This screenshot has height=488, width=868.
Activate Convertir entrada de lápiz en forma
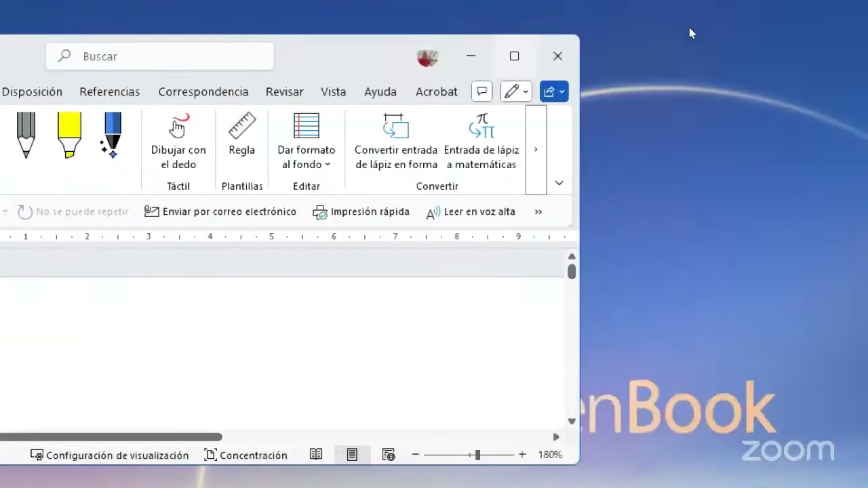[396, 142]
